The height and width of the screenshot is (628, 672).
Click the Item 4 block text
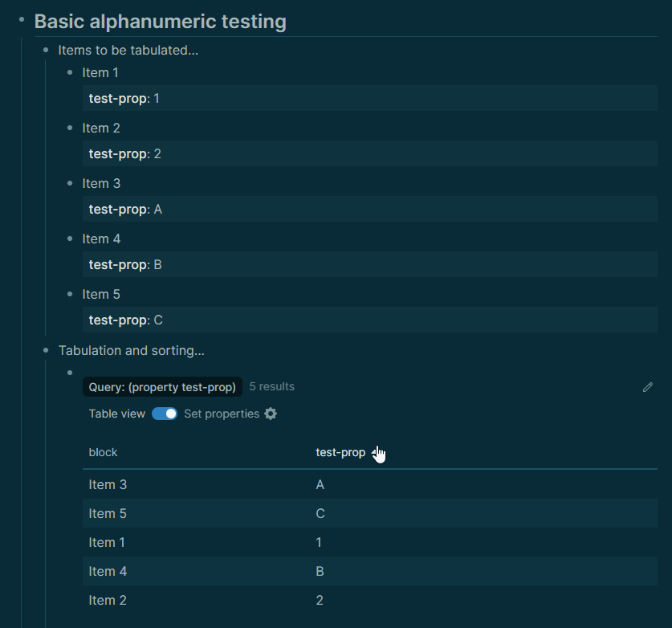pyautogui.click(x=101, y=239)
